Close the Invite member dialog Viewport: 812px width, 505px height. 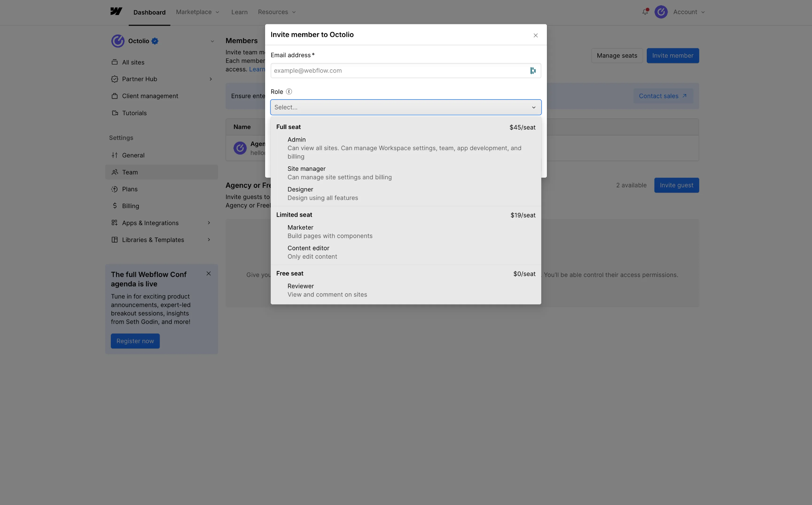pyautogui.click(x=536, y=35)
